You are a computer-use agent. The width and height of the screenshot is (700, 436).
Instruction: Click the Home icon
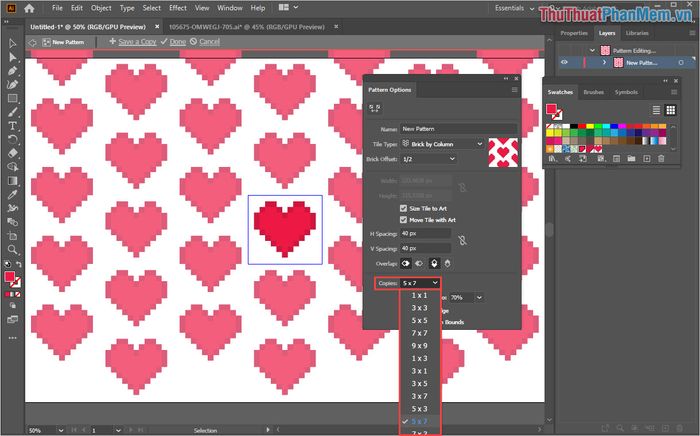click(x=30, y=8)
